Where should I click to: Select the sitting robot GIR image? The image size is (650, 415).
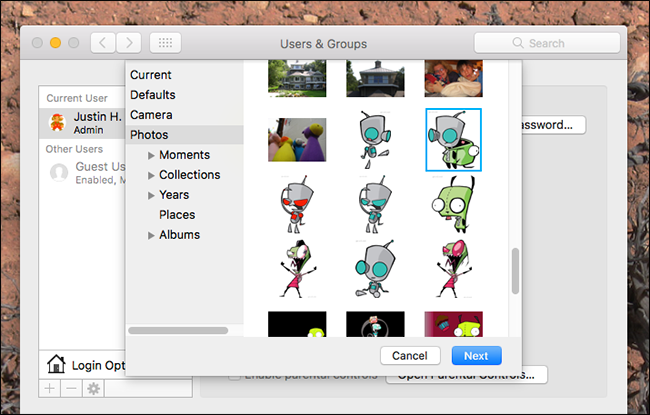point(375,269)
